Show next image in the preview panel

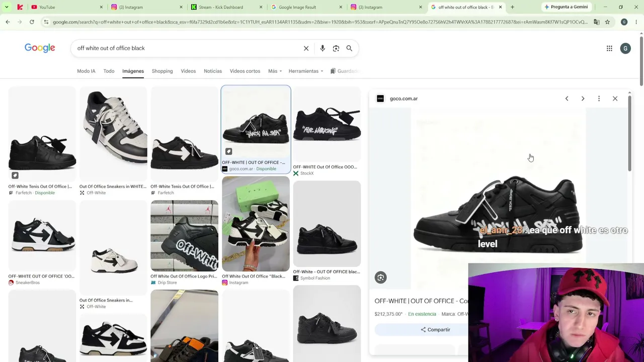click(583, 99)
